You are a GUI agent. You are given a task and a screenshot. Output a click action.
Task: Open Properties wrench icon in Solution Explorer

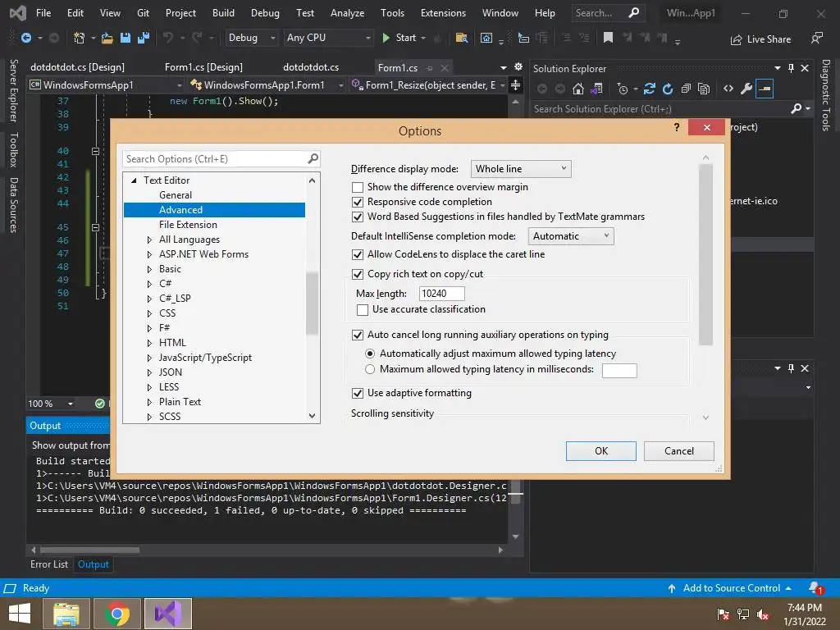[746, 89]
